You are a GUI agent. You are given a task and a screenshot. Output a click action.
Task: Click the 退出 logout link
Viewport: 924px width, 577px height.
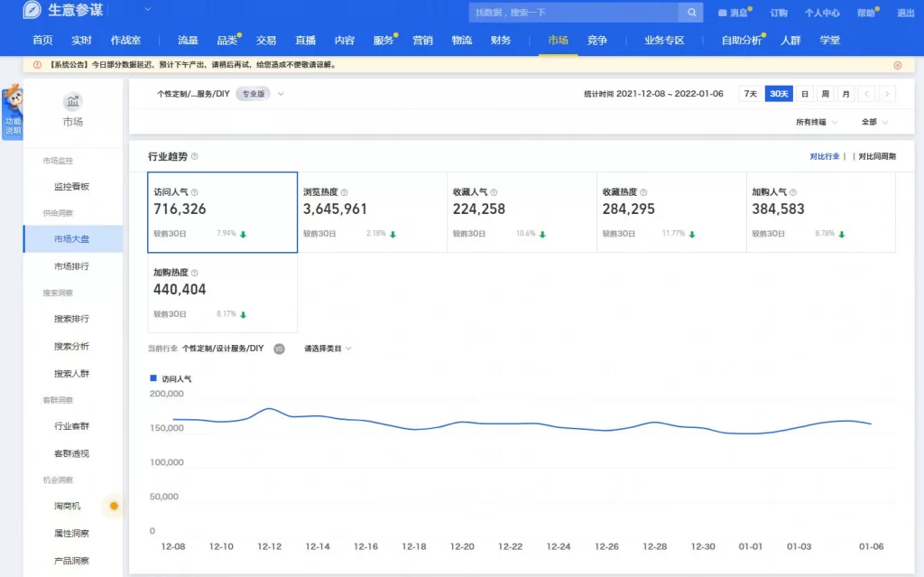pyautogui.click(x=905, y=13)
